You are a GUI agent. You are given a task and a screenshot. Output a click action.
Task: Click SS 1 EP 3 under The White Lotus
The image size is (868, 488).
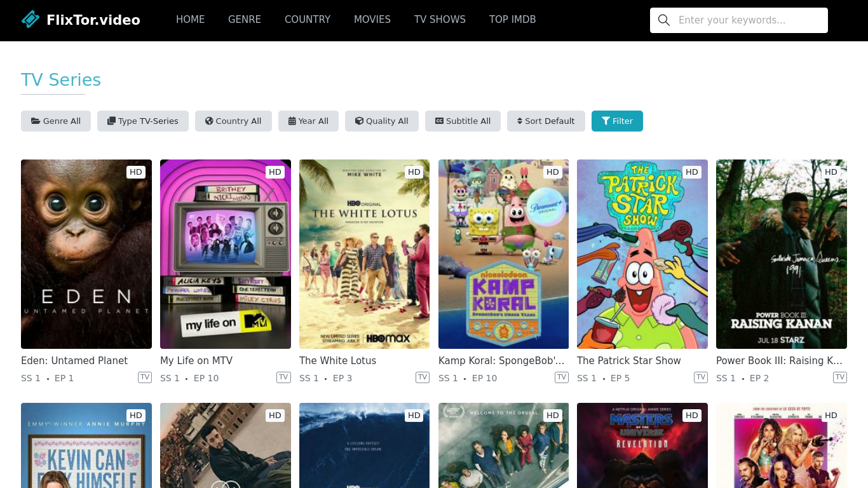(x=326, y=378)
